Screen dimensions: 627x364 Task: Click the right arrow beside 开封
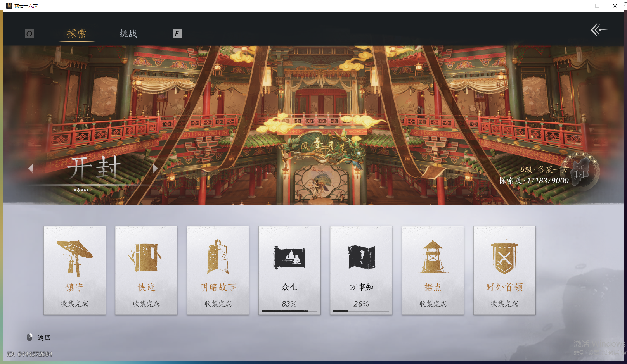155,168
